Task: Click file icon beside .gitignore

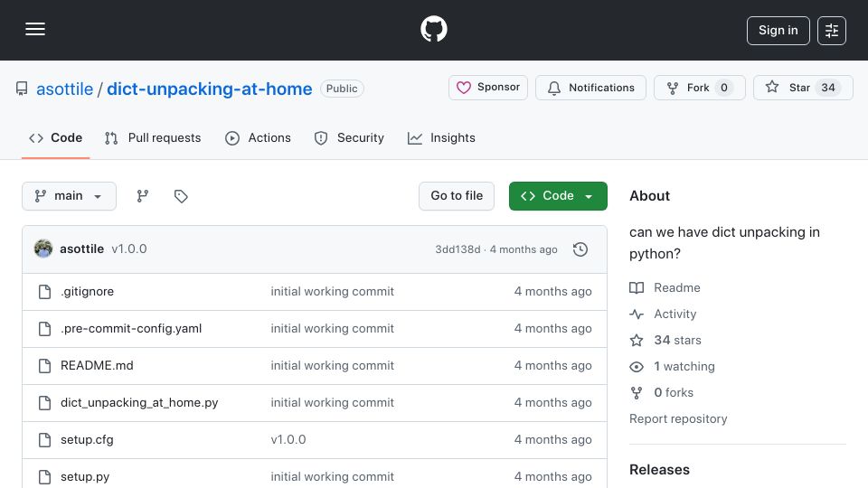Action: point(45,292)
